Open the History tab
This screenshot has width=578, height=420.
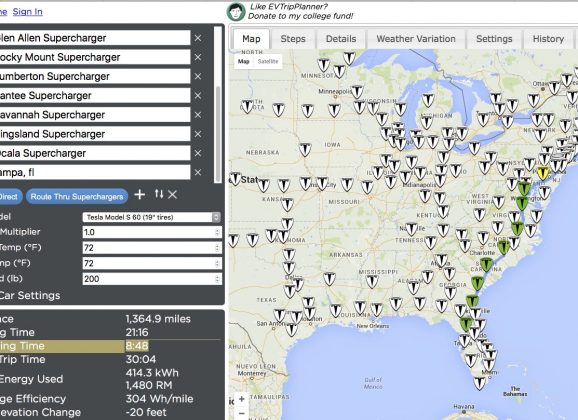548,39
